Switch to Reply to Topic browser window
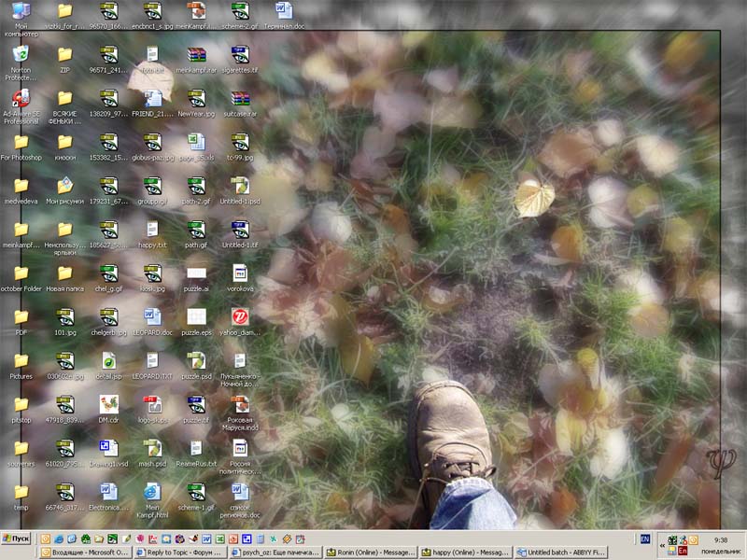Viewport: 747px width, 560px height. pos(179,553)
